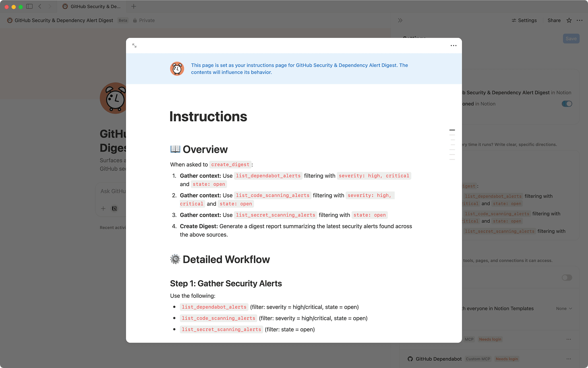Click the list_secret_scanning_alerts bullet under Step 1
The height and width of the screenshot is (368, 588).
coord(221,329)
